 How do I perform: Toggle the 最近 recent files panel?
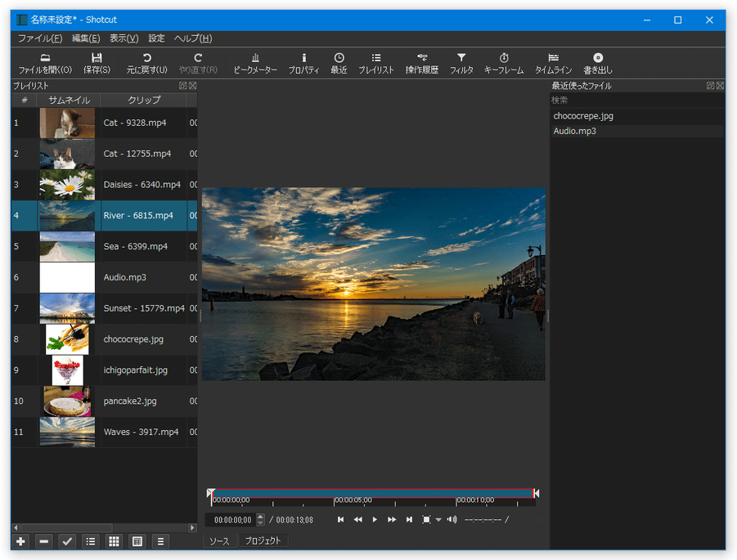click(x=339, y=64)
